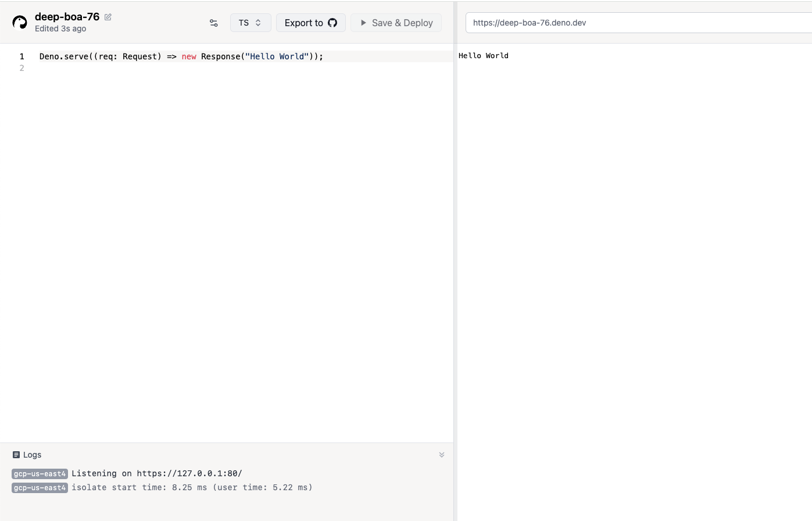Click the Hello World preview output text

483,56
